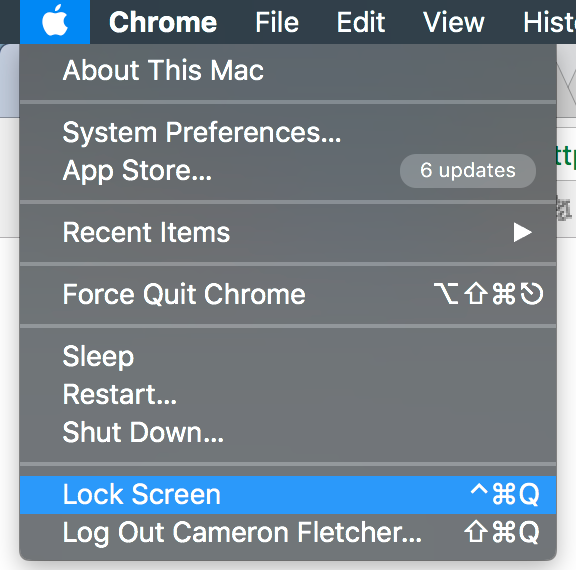This screenshot has width=576, height=570.
Task: Click the Recent Items disclosure arrow
Action: [522, 232]
